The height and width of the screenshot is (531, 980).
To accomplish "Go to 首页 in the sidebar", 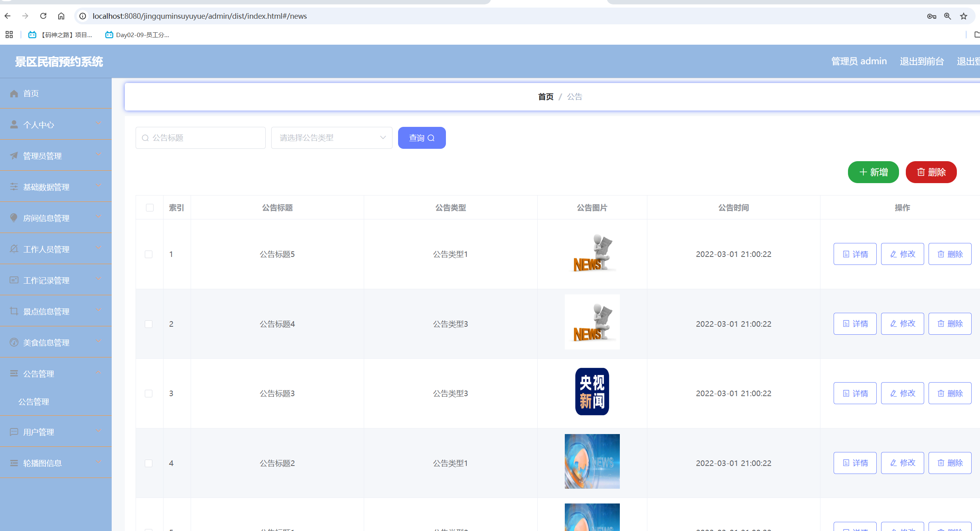I will [31, 93].
